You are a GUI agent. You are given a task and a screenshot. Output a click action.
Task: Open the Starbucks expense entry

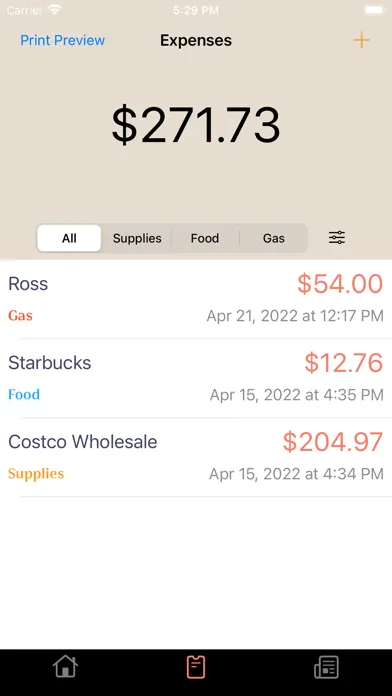(x=196, y=378)
